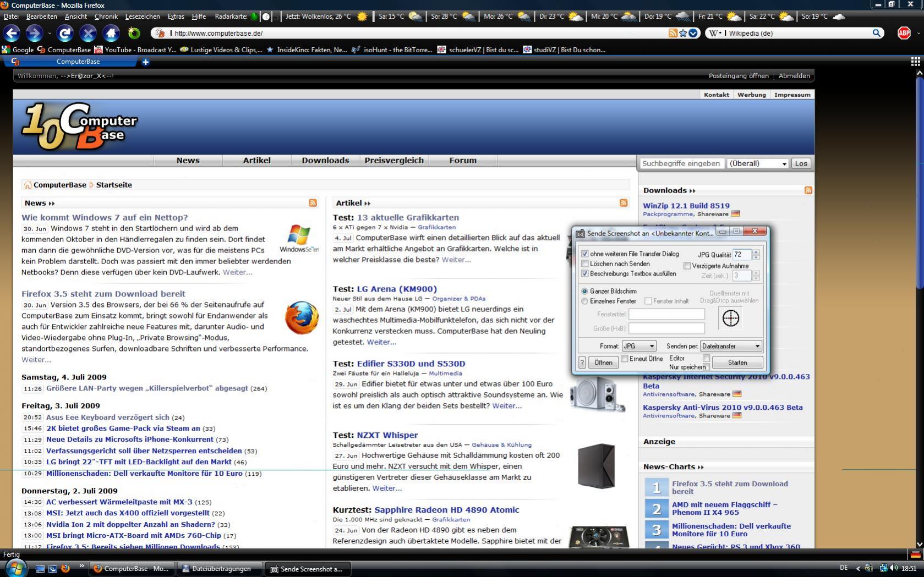Open the Wikipedia search engine selector
Viewport: 924px width, 577px height.
(715, 33)
